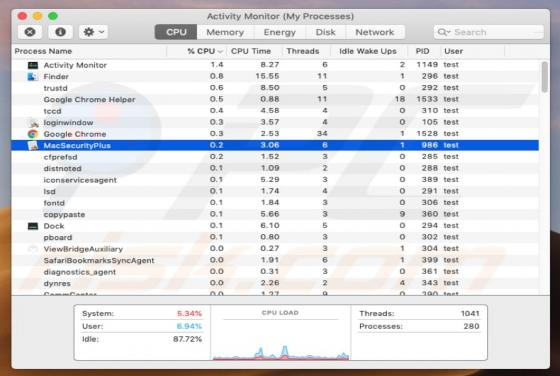Image resolution: width=560 pixels, height=376 pixels.
Task: Click PID 1533 cell
Action: coord(427,99)
